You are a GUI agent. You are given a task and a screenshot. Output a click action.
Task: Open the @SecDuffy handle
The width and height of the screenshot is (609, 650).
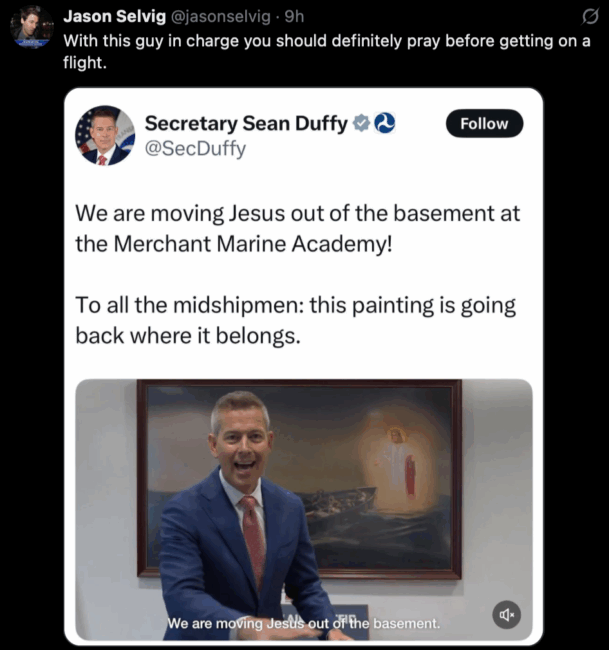point(195,148)
